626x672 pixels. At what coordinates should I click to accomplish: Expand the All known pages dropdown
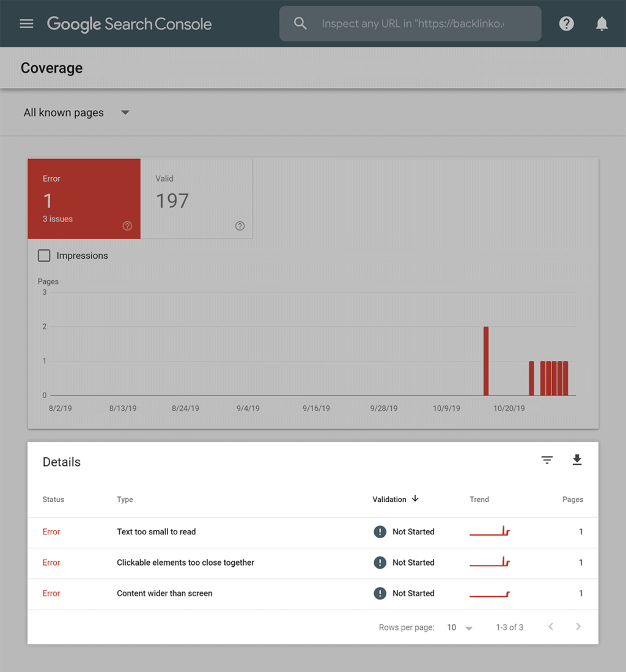(x=76, y=113)
